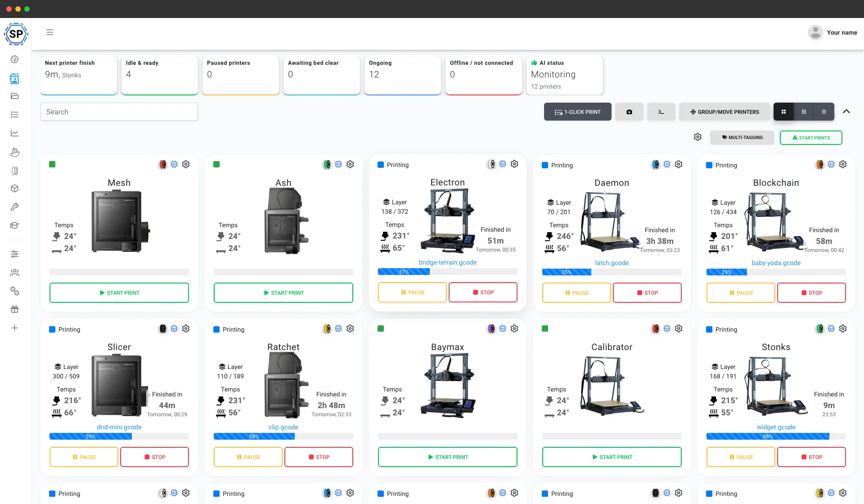Open the AI status Monitoring card
The width and height of the screenshot is (864, 504).
(565, 75)
